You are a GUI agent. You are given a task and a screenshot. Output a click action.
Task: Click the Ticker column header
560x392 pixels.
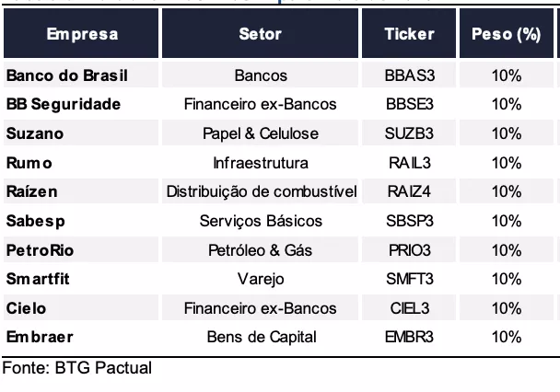(x=409, y=34)
